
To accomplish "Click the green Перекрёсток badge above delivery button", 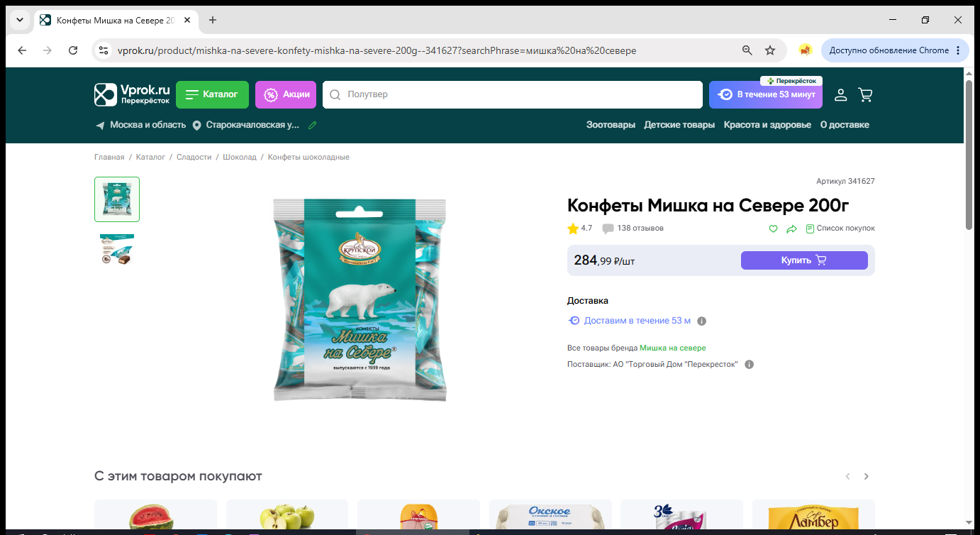I will pos(791,81).
